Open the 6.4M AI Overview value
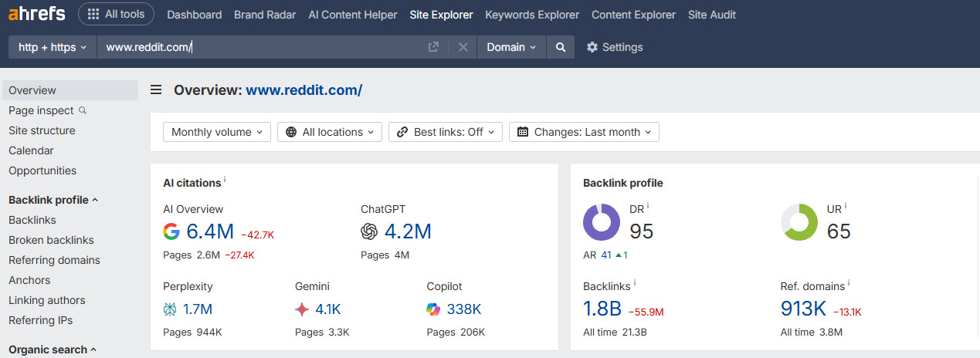 (210, 231)
